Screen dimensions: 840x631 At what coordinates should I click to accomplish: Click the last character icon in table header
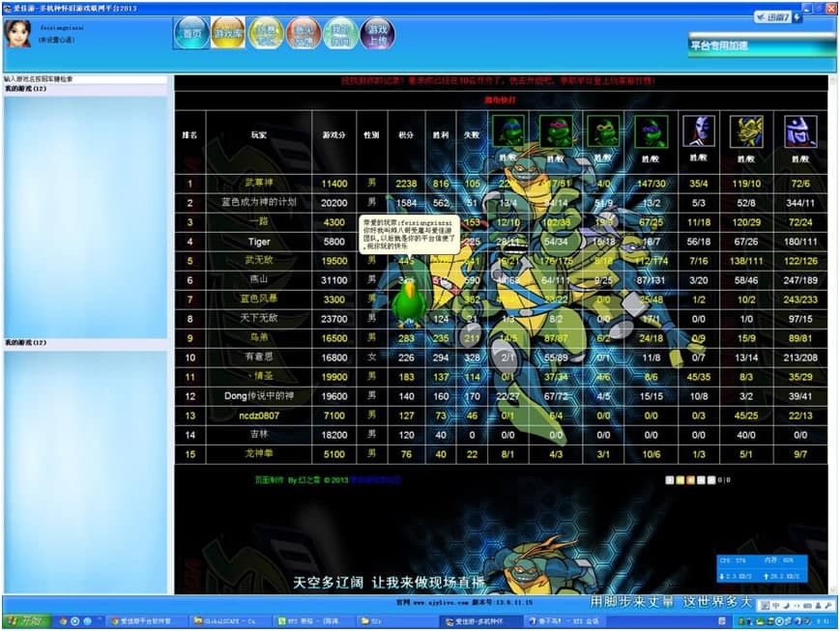pyautogui.click(x=799, y=130)
